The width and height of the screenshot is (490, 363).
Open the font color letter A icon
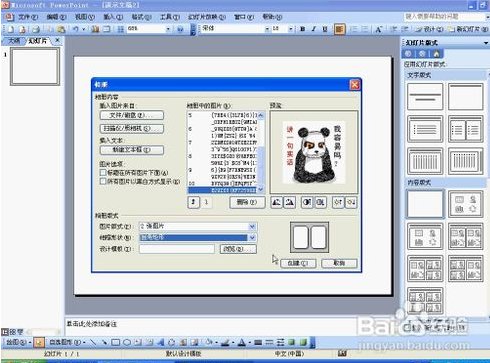[x=242, y=342]
